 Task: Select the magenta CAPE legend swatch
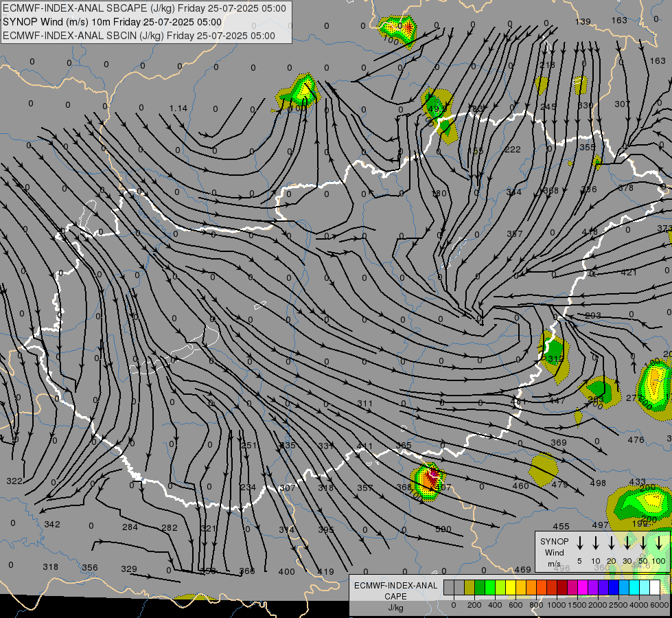[x=583, y=587]
